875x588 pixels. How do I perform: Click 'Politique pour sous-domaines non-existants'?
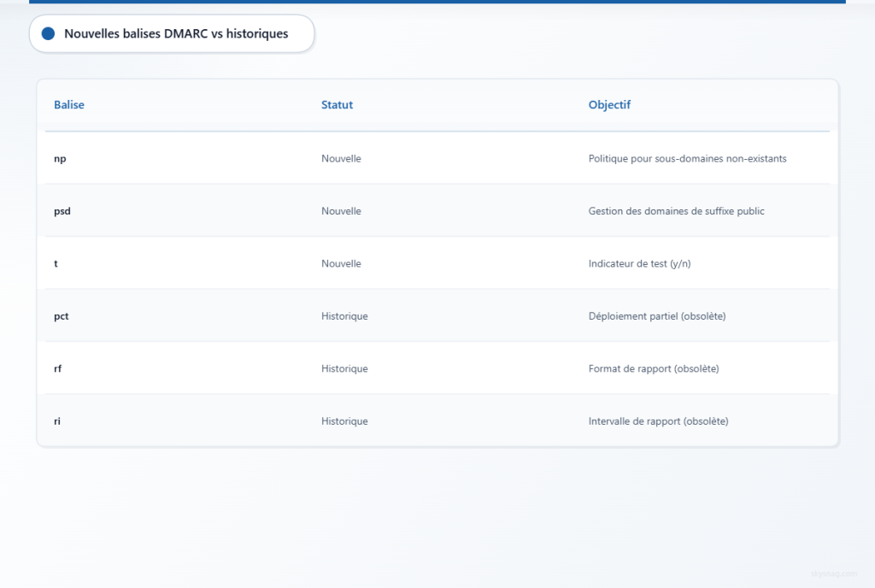[688, 158]
